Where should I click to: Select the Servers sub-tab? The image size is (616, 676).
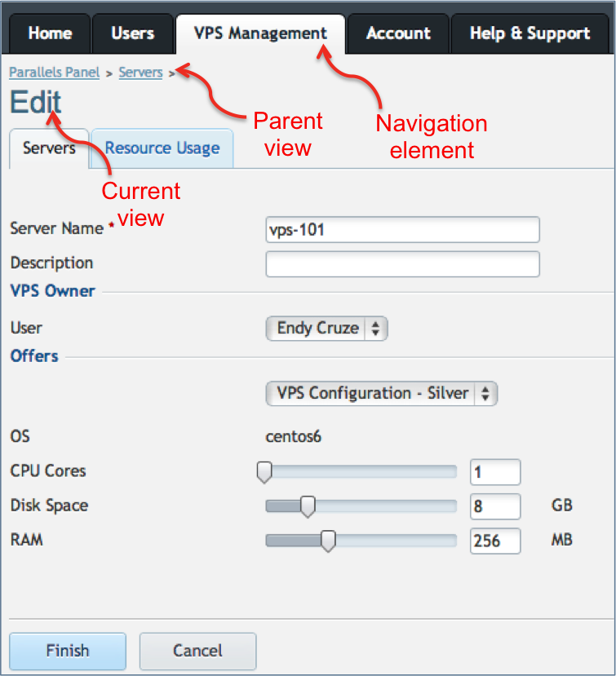[x=49, y=148]
